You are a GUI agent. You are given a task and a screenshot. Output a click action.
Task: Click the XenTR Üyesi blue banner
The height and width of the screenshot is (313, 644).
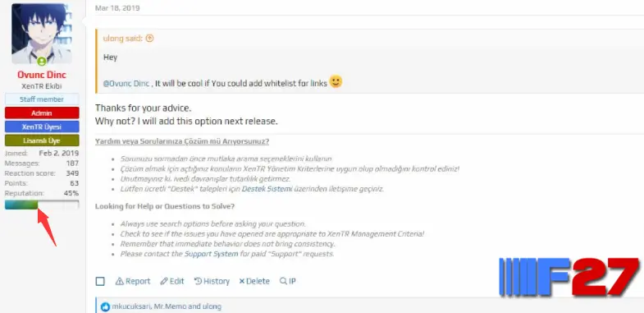(42, 127)
